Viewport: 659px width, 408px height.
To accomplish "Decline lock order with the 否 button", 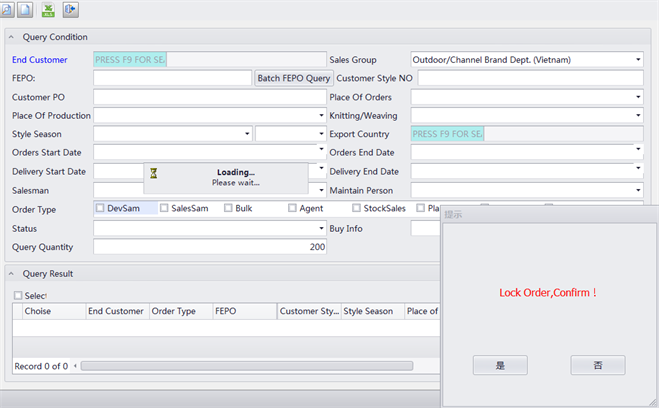I will (x=597, y=365).
